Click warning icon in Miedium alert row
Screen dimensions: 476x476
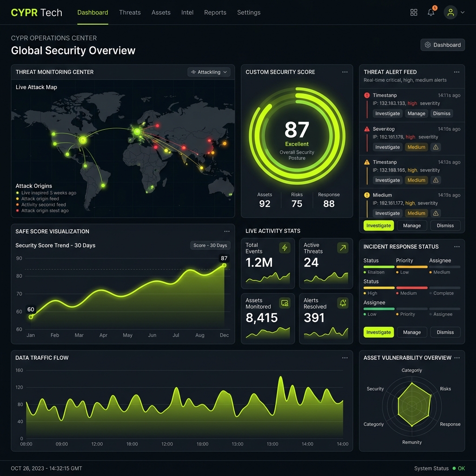click(436, 213)
